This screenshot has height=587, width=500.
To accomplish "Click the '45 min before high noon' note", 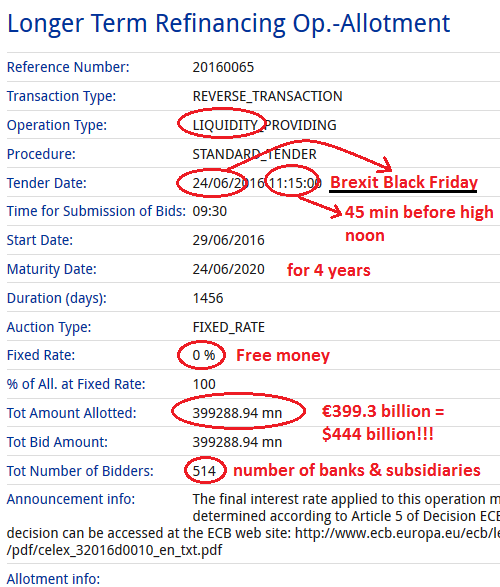I will (x=419, y=224).
